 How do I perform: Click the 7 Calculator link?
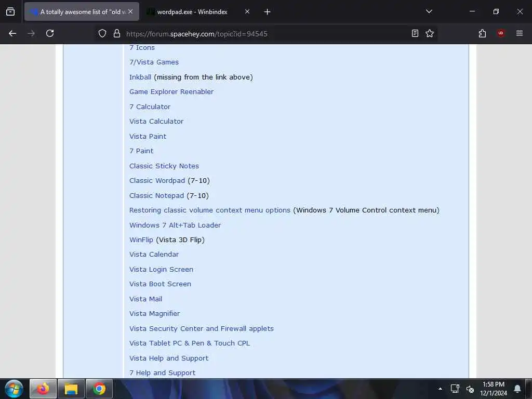tap(150, 107)
